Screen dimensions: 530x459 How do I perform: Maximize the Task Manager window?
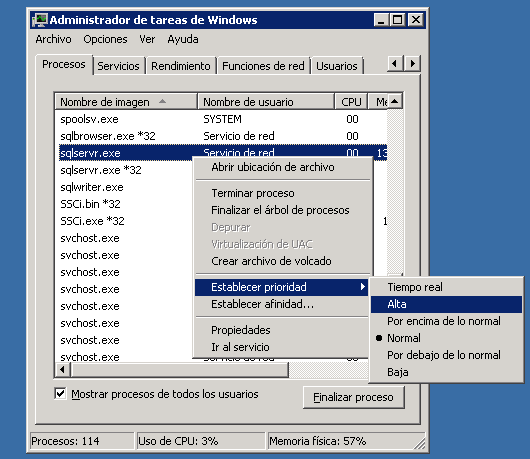398,20
